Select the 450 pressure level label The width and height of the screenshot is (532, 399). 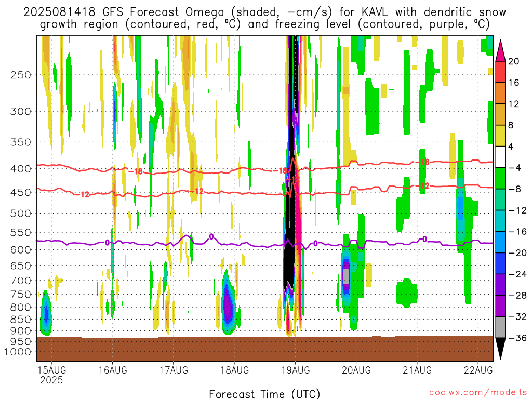[x=21, y=192]
